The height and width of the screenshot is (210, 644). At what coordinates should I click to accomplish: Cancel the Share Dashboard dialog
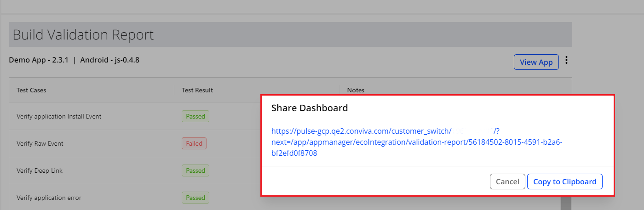pyautogui.click(x=507, y=182)
